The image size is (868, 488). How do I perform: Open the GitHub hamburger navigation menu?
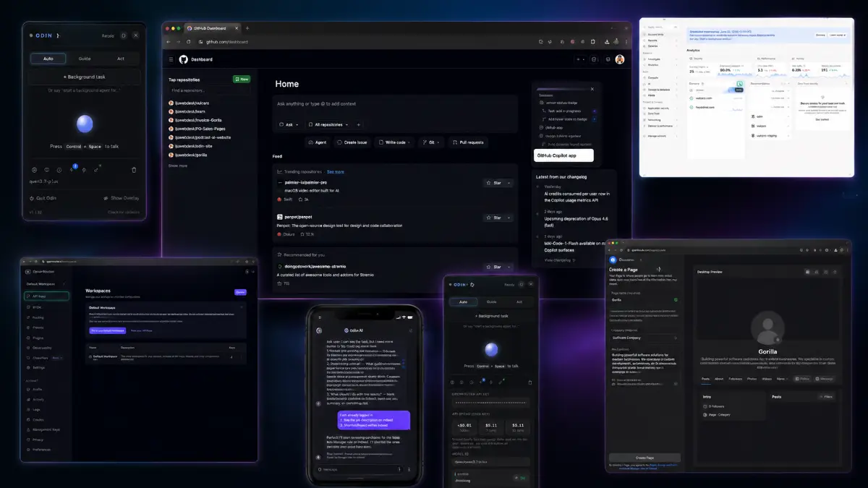click(171, 59)
